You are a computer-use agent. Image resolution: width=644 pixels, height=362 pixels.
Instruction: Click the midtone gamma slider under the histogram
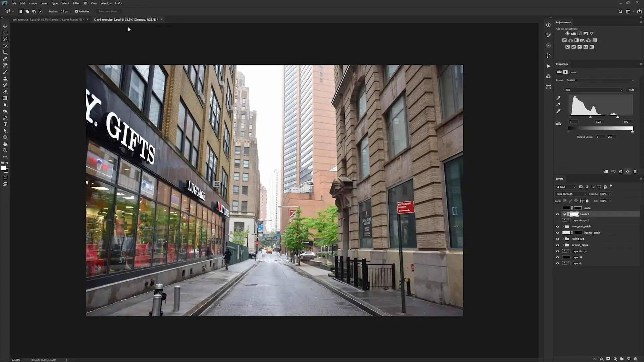point(590,117)
